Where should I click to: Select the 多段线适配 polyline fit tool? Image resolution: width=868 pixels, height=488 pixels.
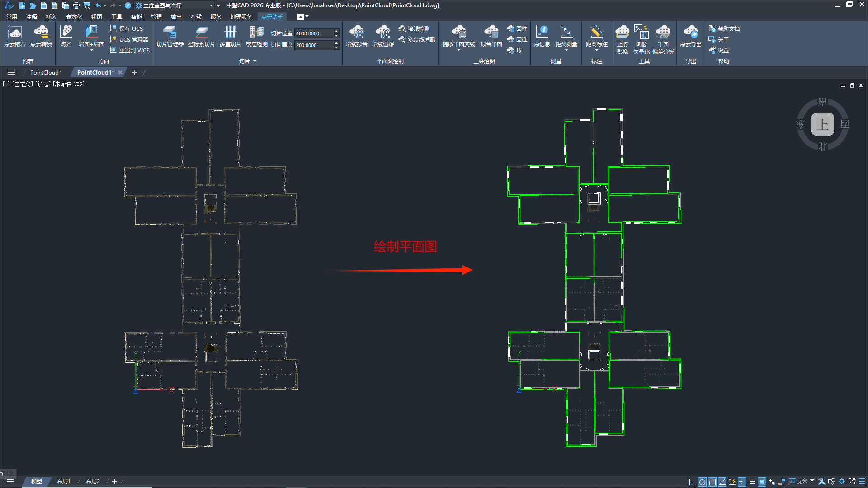tap(416, 40)
